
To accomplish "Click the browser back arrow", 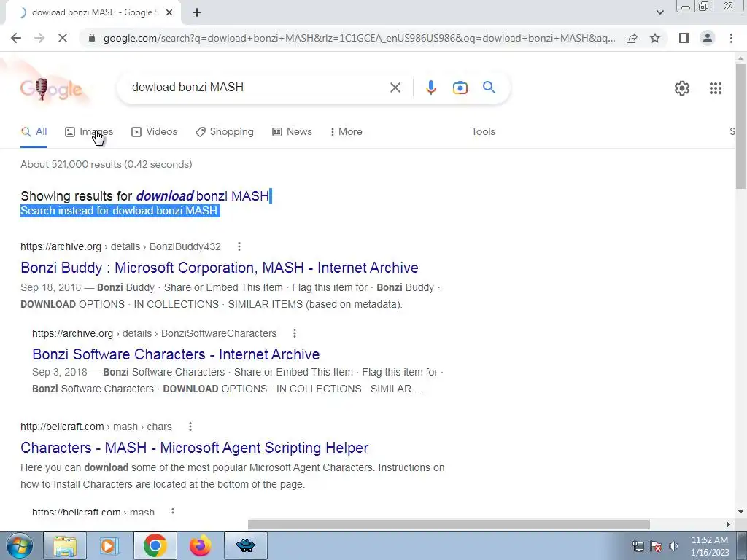I will (16, 38).
